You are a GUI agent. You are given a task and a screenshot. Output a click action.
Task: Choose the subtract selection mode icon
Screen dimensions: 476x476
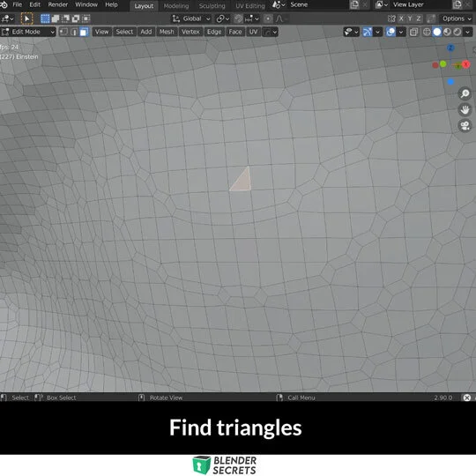pyautogui.click(x=65, y=19)
